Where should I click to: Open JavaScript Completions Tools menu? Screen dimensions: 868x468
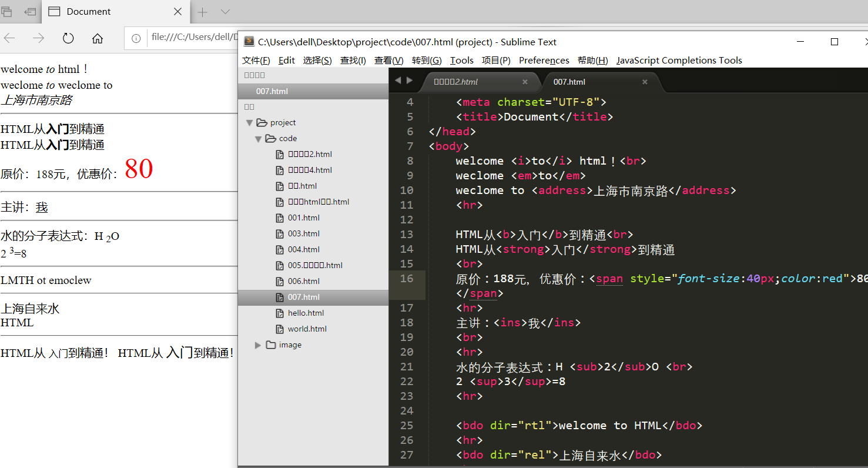click(679, 60)
